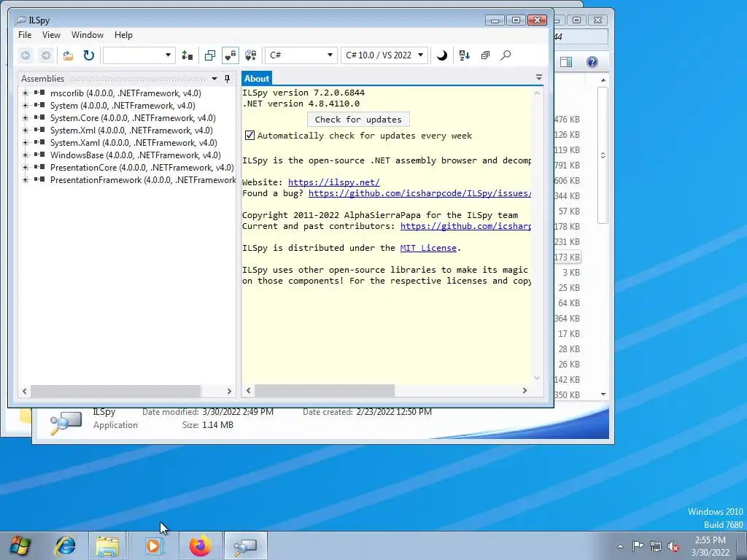
Task: Launch Internet Explorer from the taskbar
Action: (65, 545)
